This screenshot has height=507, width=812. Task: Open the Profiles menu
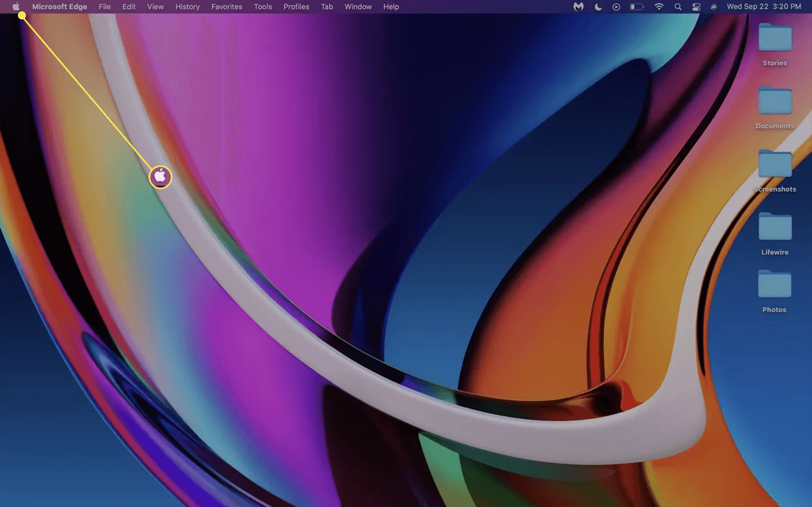[x=297, y=6]
